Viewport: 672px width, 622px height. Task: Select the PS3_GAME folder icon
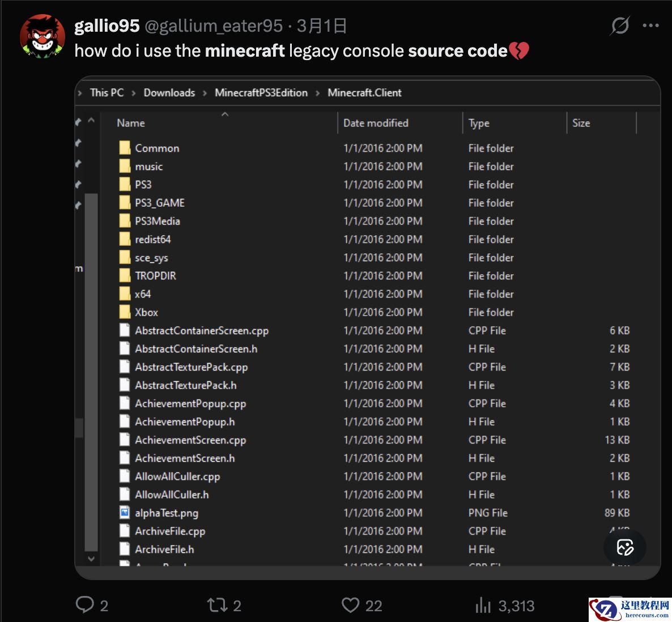125,203
